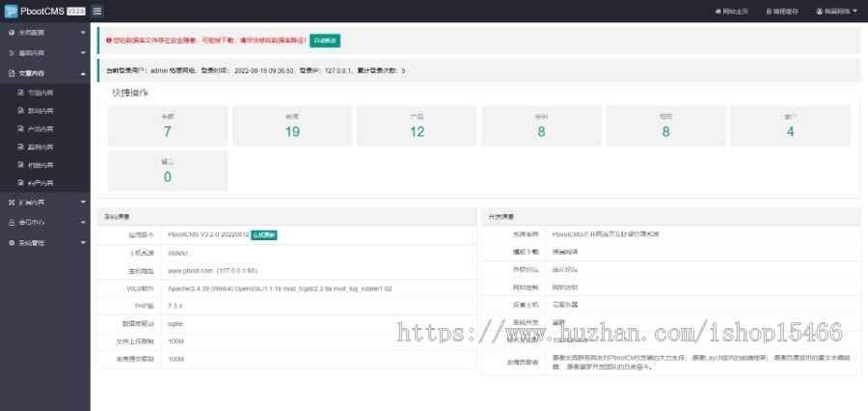Image resolution: width=868 pixels, height=411 pixels.
Task: Click the green auto-fix button in warning
Action: 324,41
